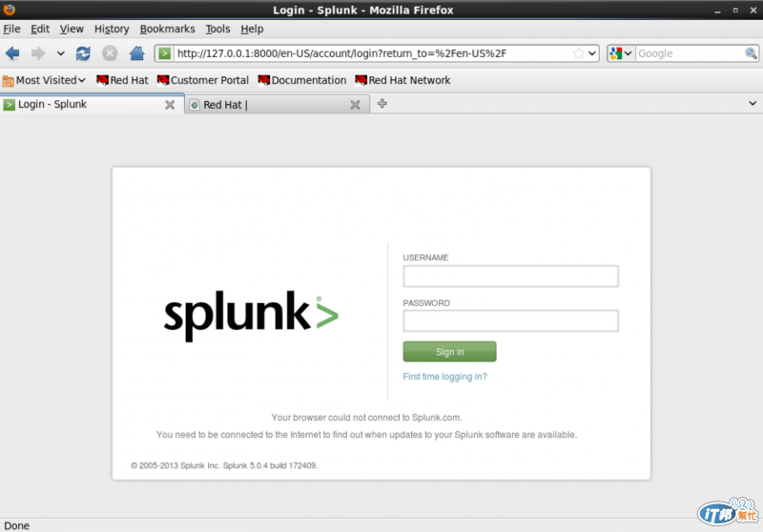Open a new tab with plus icon

coord(382,104)
